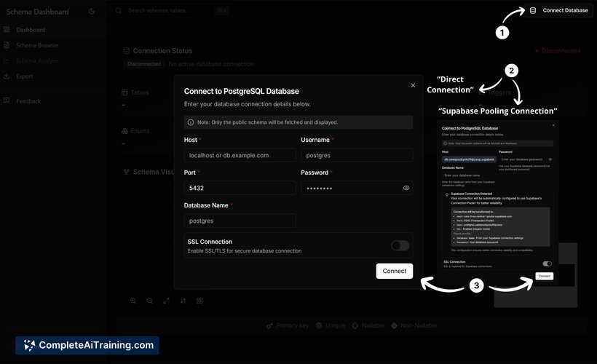The height and width of the screenshot is (364, 597).
Task: Click the Port field showing 5432
Action: 240,188
